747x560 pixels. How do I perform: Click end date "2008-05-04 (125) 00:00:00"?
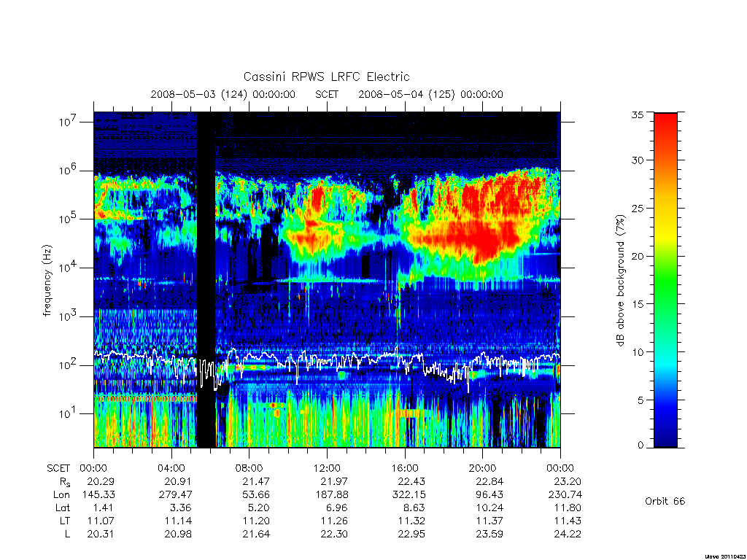coord(430,94)
